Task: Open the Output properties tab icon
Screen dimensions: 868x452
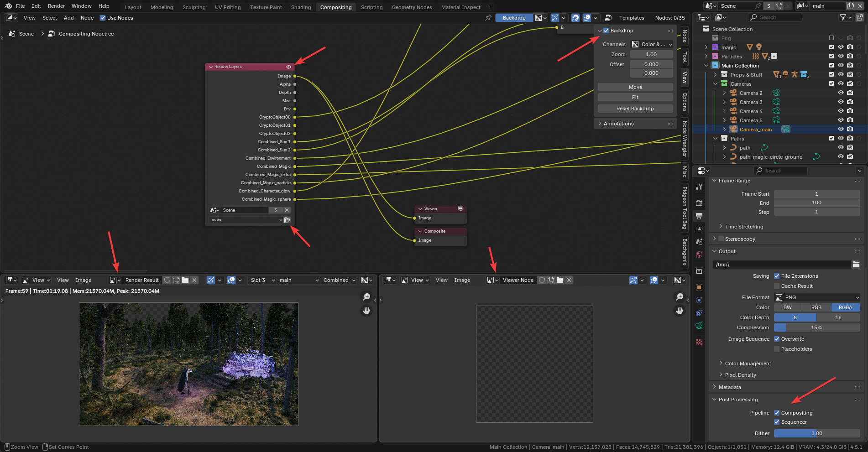Action: click(x=699, y=216)
